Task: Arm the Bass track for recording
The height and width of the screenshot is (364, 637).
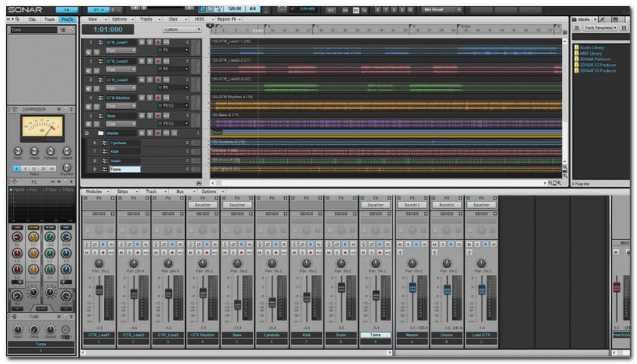Action: tap(158, 116)
